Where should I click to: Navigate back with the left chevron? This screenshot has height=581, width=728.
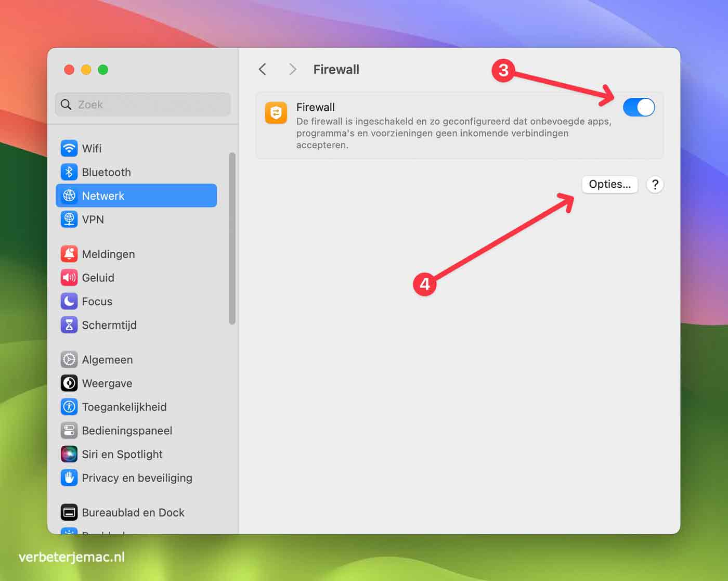(263, 69)
